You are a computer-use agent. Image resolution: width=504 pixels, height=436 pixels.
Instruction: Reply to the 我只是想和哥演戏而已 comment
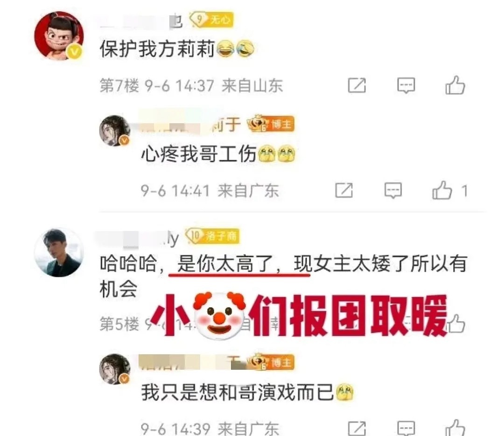pyautogui.click(x=406, y=428)
